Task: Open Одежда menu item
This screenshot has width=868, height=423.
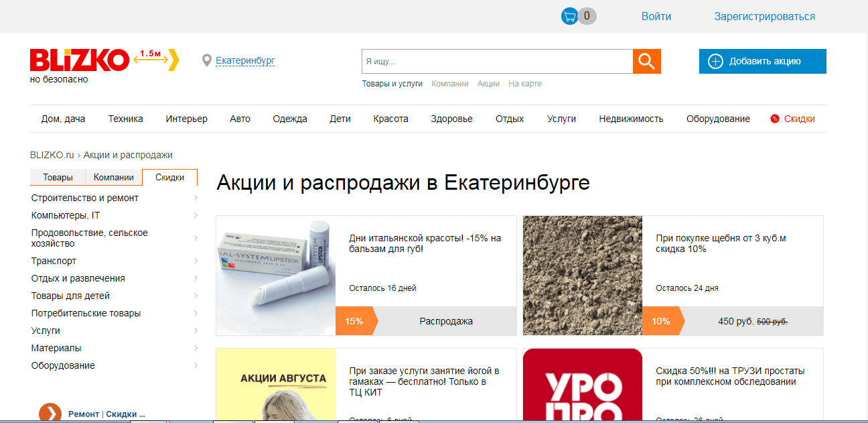Action: point(290,119)
